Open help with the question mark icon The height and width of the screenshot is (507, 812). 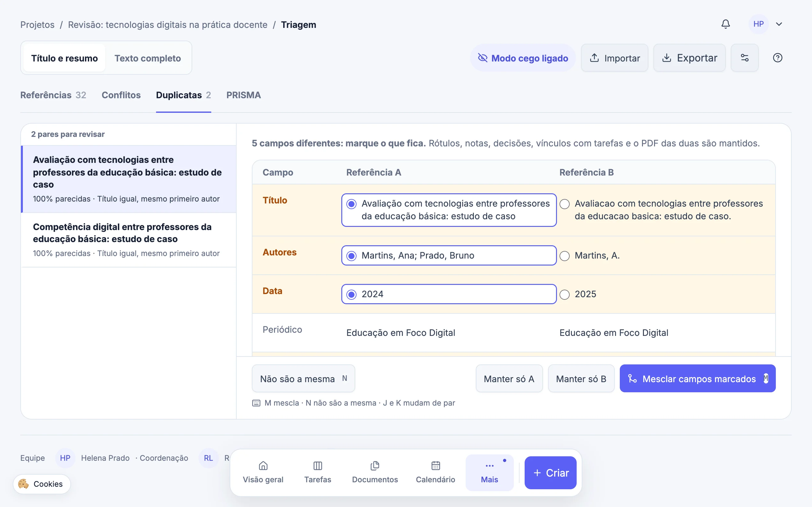pos(777,58)
